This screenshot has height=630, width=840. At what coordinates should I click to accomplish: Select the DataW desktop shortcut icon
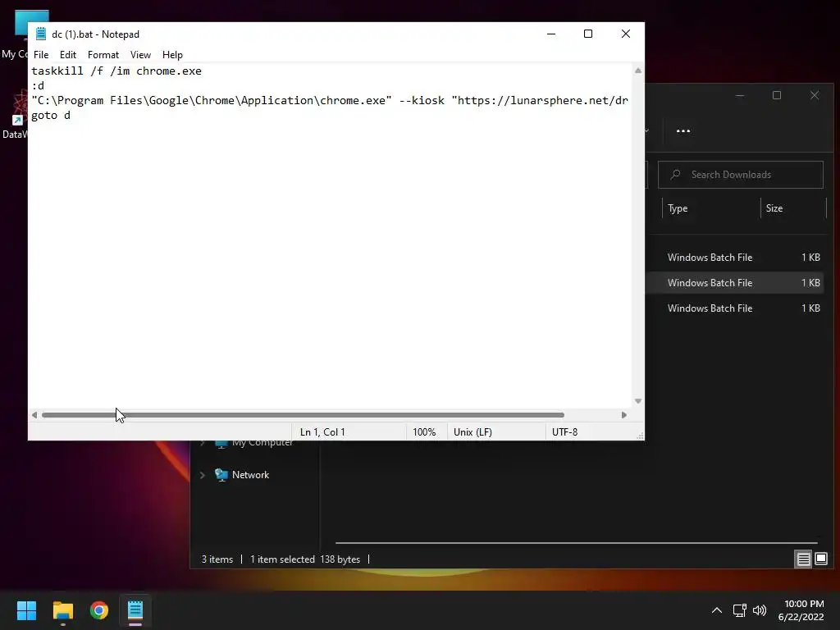coord(15,115)
